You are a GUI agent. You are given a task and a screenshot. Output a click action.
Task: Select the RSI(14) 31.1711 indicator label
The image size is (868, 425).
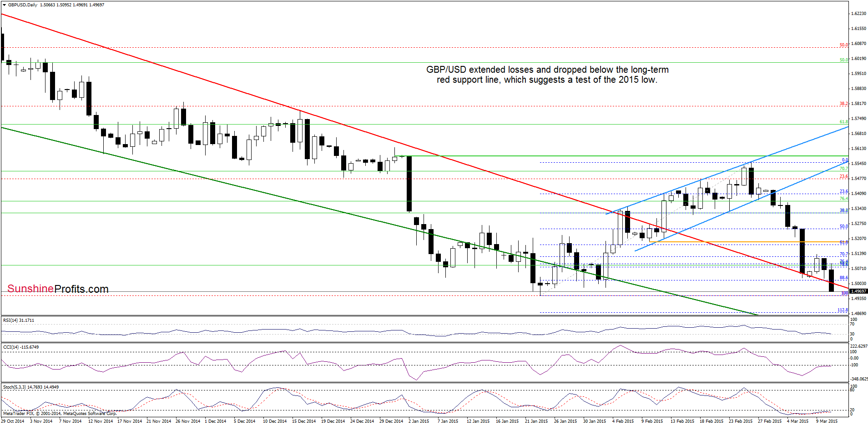[x=19, y=320]
